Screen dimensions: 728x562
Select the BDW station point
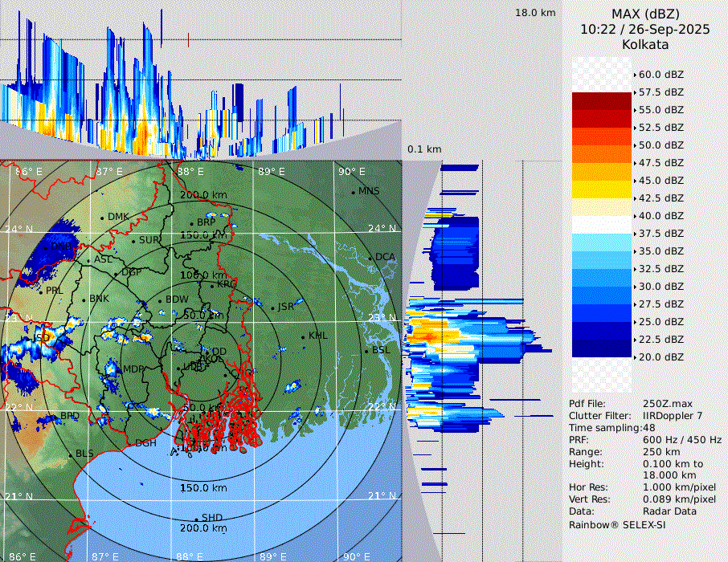click(160, 301)
